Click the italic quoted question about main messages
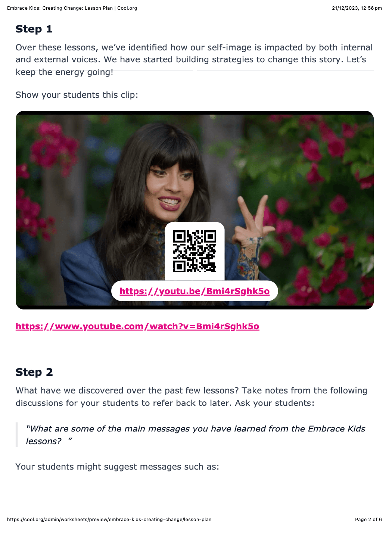The height and width of the screenshot is (545, 392). tap(196, 435)
